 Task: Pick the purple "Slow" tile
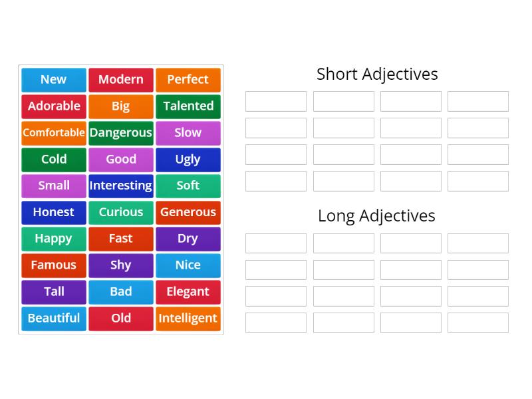188,133
